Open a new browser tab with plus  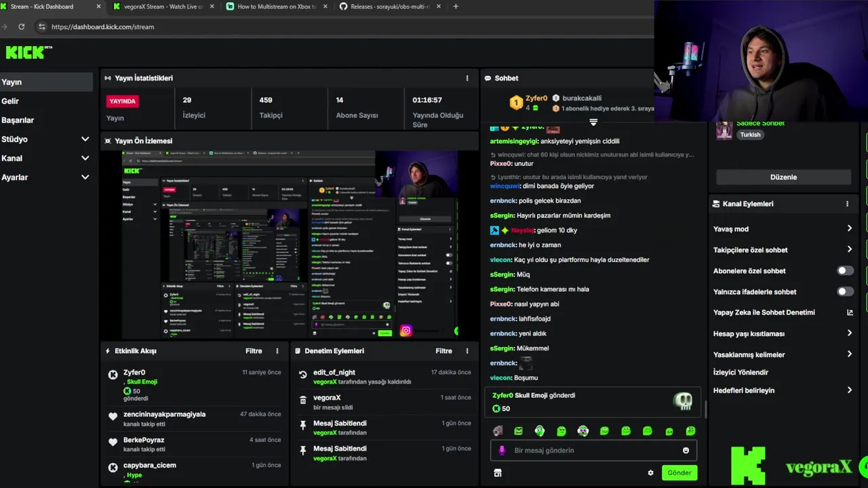pos(455,7)
